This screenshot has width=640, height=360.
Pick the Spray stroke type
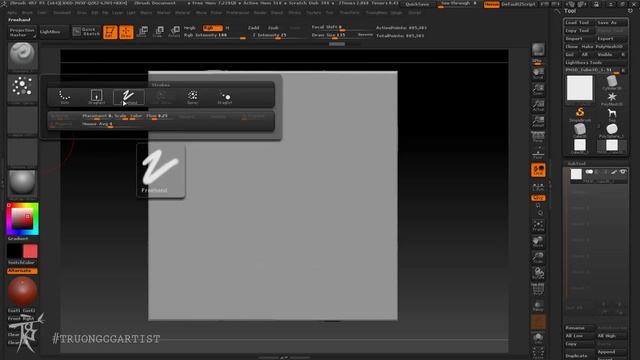click(x=193, y=97)
